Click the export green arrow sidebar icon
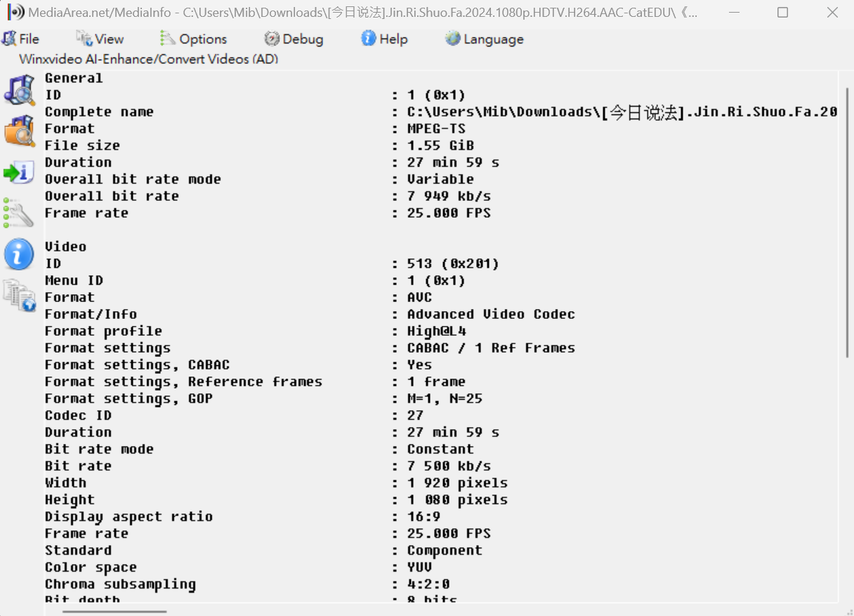This screenshot has width=854, height=616. pos(19,172)
